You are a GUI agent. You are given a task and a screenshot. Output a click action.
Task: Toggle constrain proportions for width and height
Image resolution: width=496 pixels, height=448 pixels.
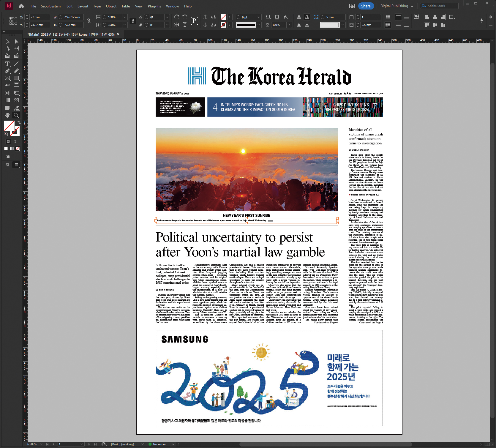(89, 21)
